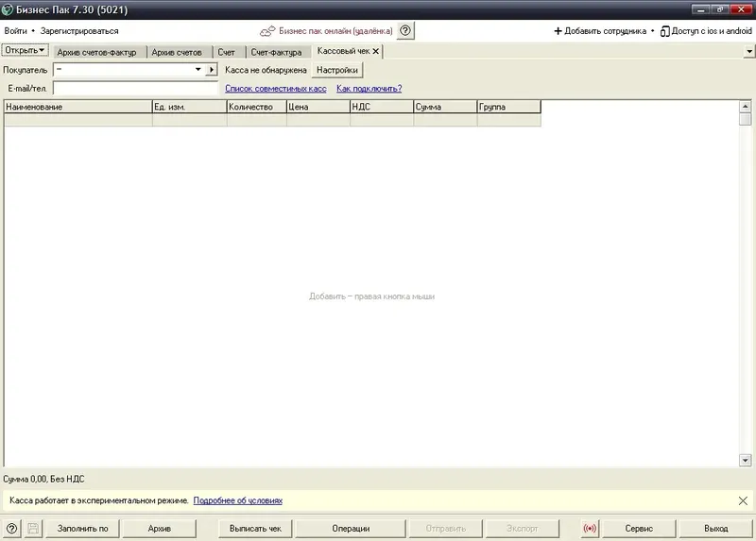
Task: Open the tab list dropdown at far right
Action: click(749, 51)
